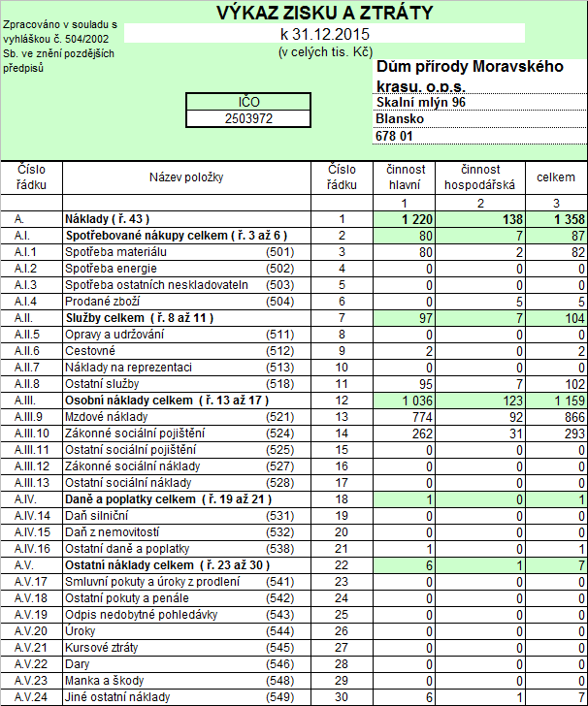588x706 pixels.
Task: Click 'Zákonné sociální pojištění' row label
Action: click(x=135, y=433)
